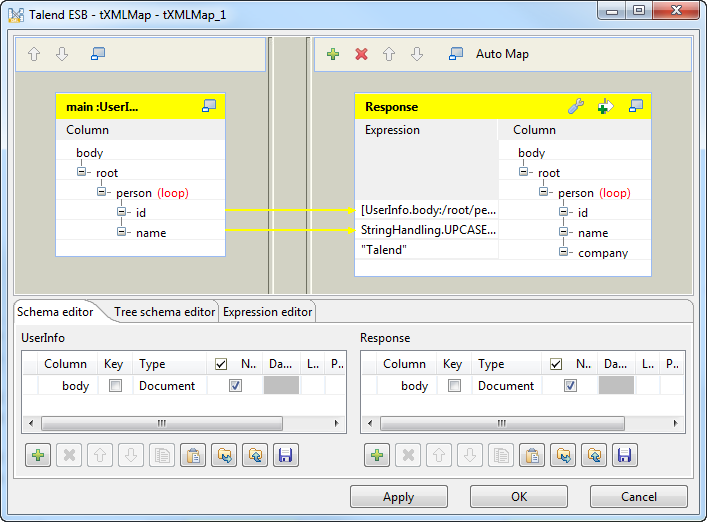This screenshot has width=707, height=522.
Task: Click the Apply button
Action: coord(399,497)
